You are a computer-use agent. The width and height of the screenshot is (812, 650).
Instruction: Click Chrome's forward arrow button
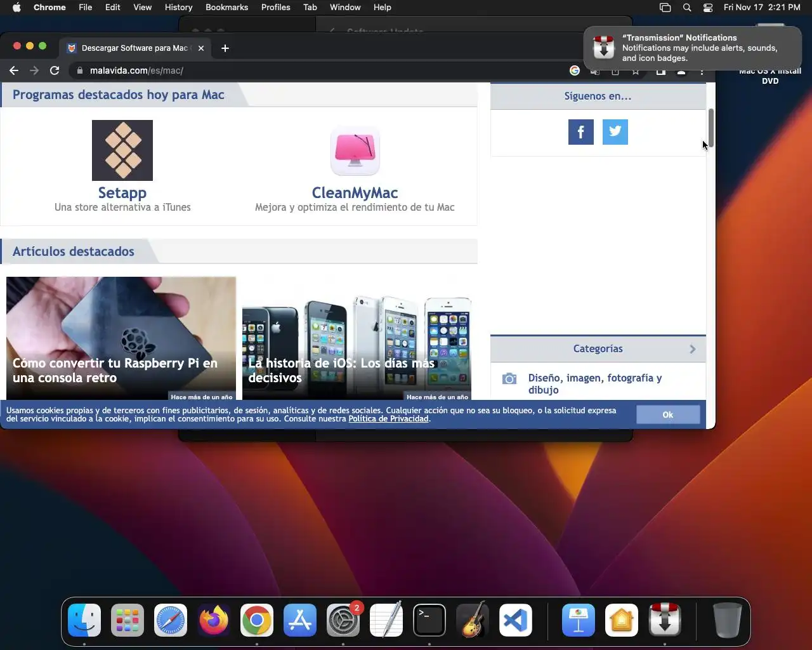[34, 70]
